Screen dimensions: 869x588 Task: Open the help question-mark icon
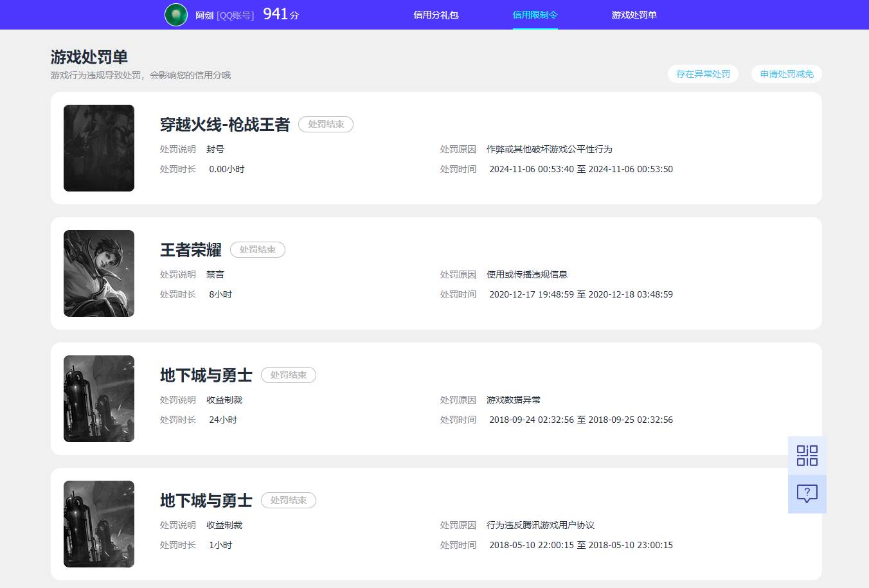coord(807,494)
